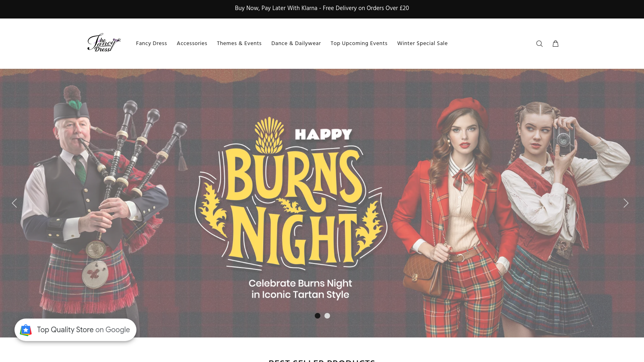Screen dimensions: 644x362
Task: Go to previous slide with left arrow
Action: point(14,203)
